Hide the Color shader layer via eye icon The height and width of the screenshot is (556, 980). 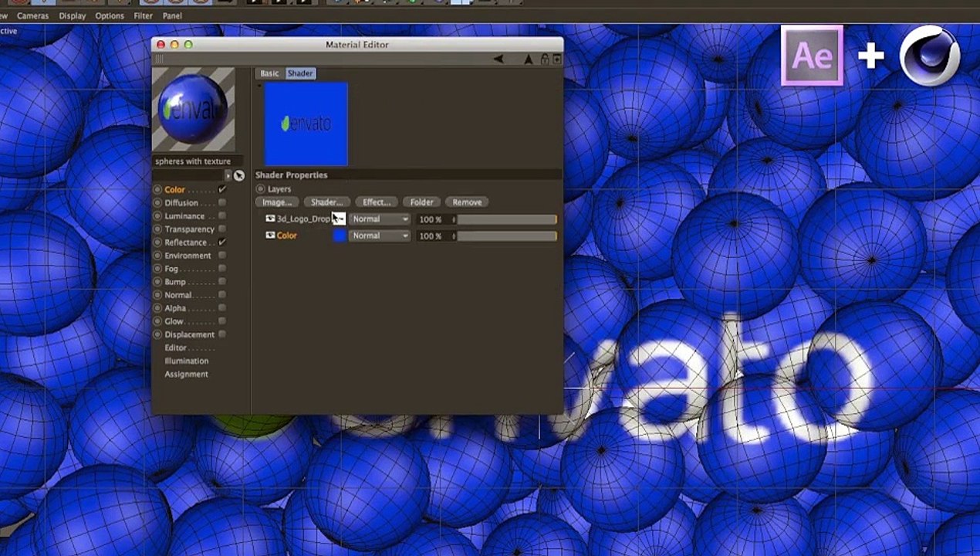click(x=270, y=235)
